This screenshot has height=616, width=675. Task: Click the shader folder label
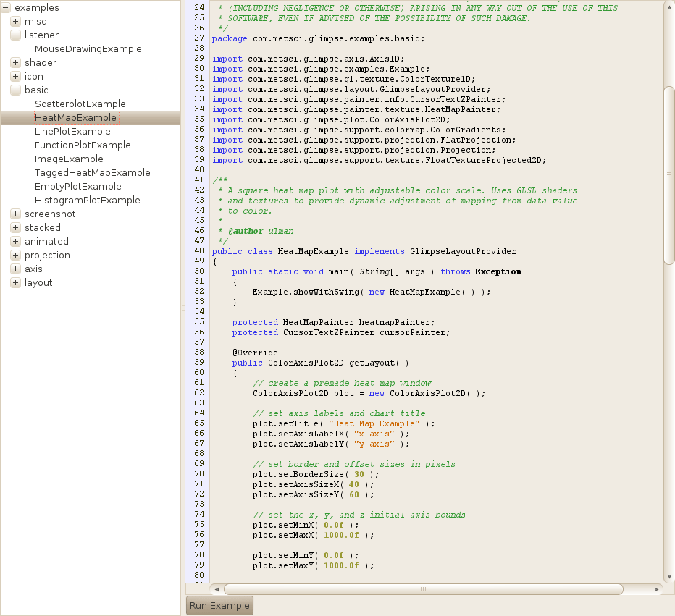[41, 63]
